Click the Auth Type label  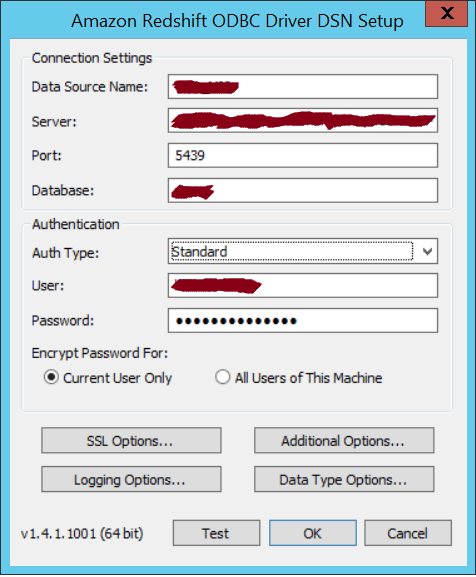(x=65, y=253)
